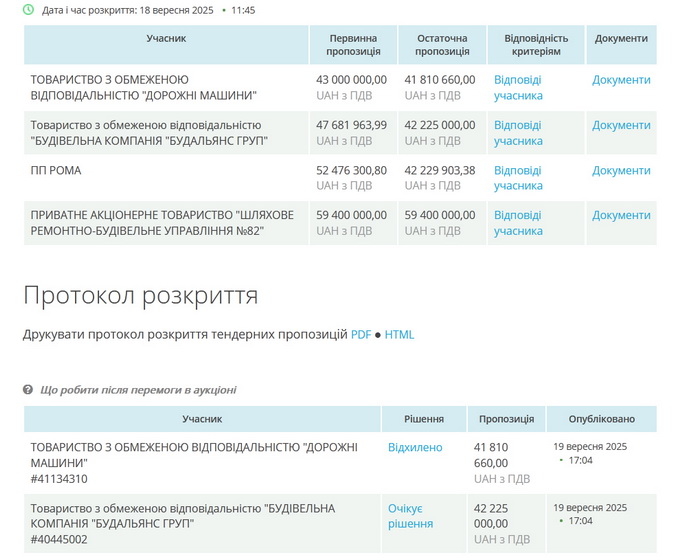Click the 'Первинна пропозиція' column header

(x=354, y=45)
